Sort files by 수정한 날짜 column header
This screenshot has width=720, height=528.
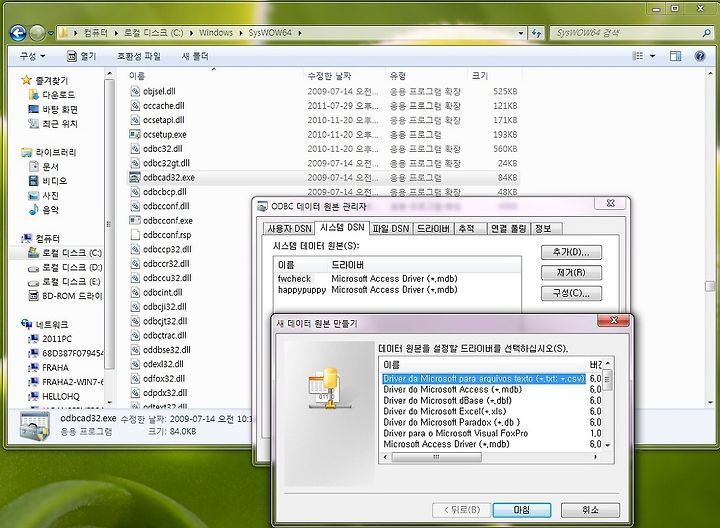(329, 76)
